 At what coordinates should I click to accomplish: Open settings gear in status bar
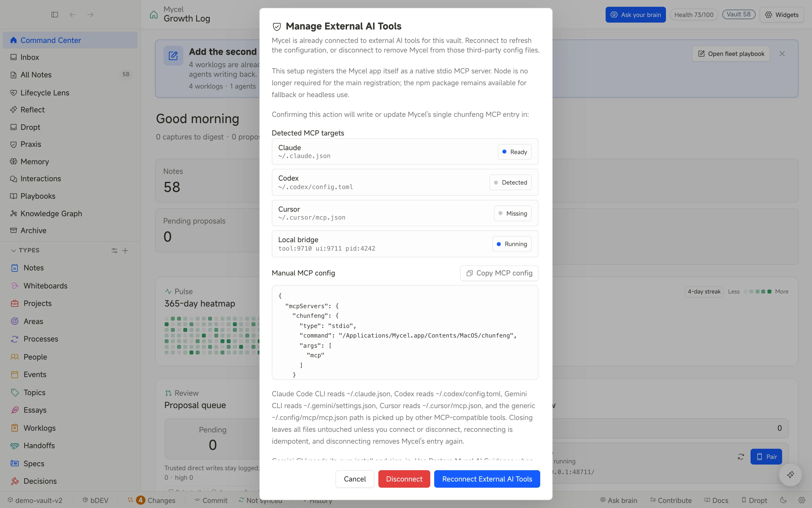802,500
